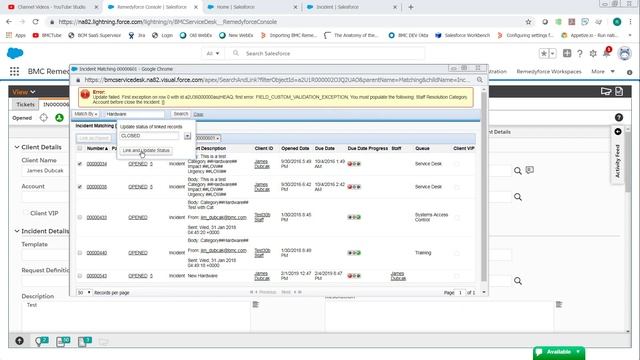The image size is (640, 360).
Task: Click due date progress indicator for 00000440
Action: [354, 253]
